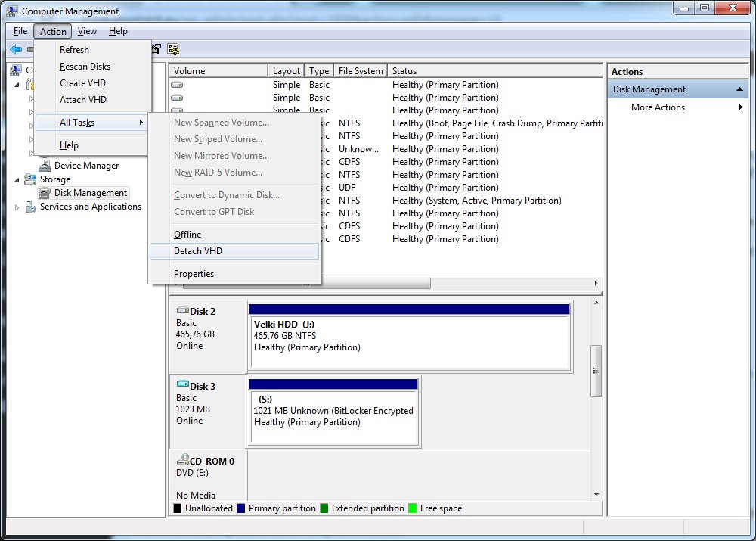Click the Services and Applications icon
The height and width of the screenshot is (541, 756).
coord(30,207)
